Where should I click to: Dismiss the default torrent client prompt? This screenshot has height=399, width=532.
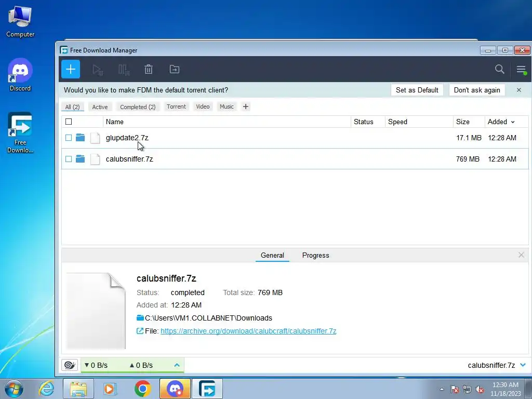(x=519, y=90)
